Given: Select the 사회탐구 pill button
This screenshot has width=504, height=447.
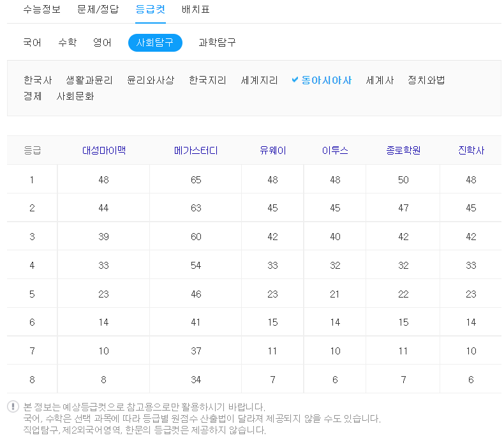Looking at the screenshot, I should [x=155, y=43].
